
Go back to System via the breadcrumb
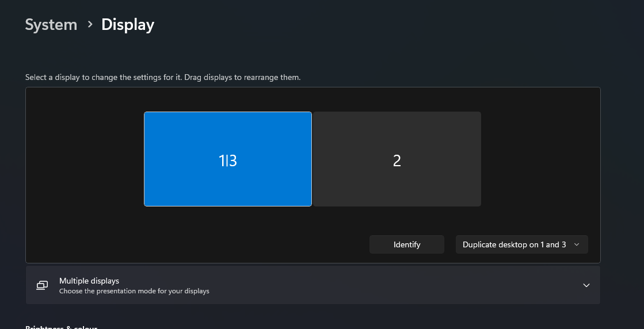tap(51, 25)
